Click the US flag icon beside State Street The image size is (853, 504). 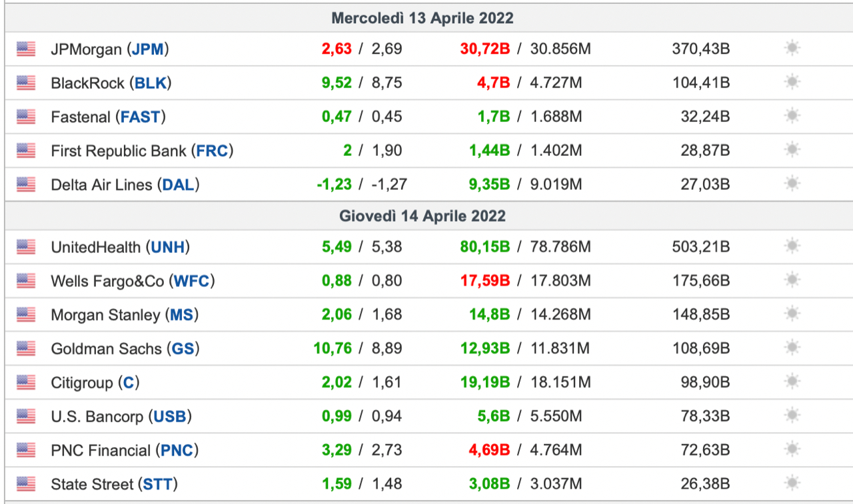(x=26, y=484)
